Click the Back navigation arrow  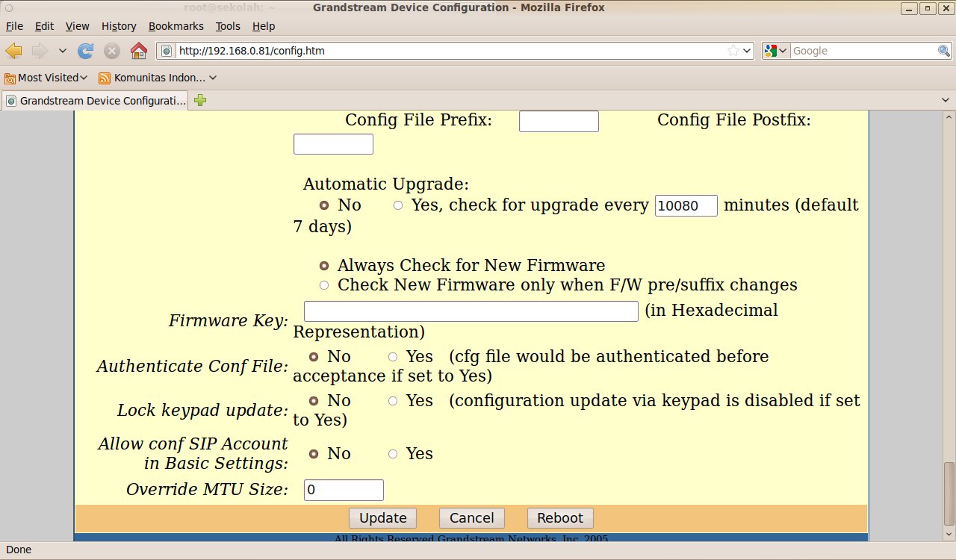tap(13, 51)
